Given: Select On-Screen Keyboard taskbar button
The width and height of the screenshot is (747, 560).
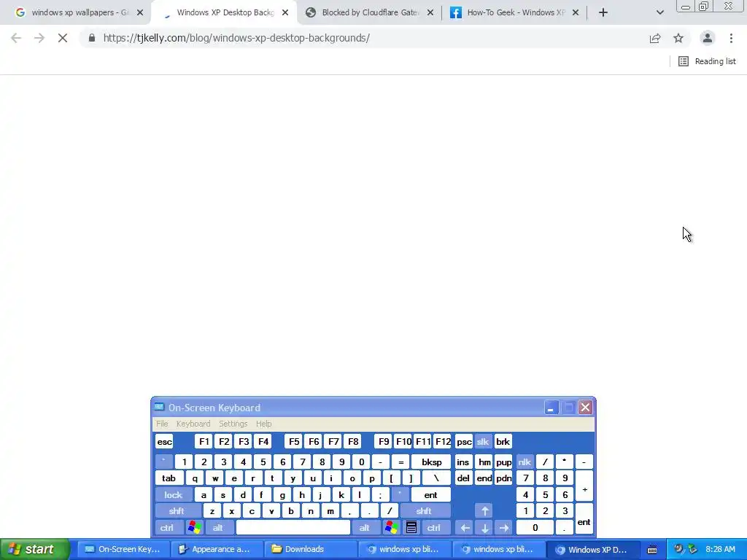Looking at the screenshot, I should [x=123, y=550].
